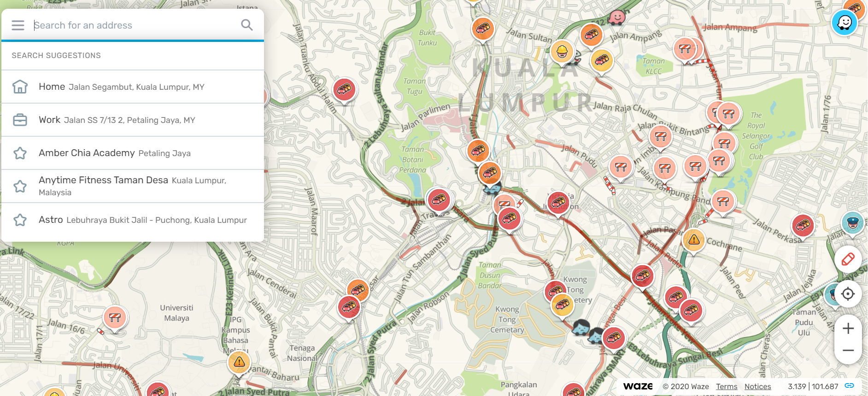Copy the permalink icon beside coordinates

pyautogui.click(x=850, y=386)
